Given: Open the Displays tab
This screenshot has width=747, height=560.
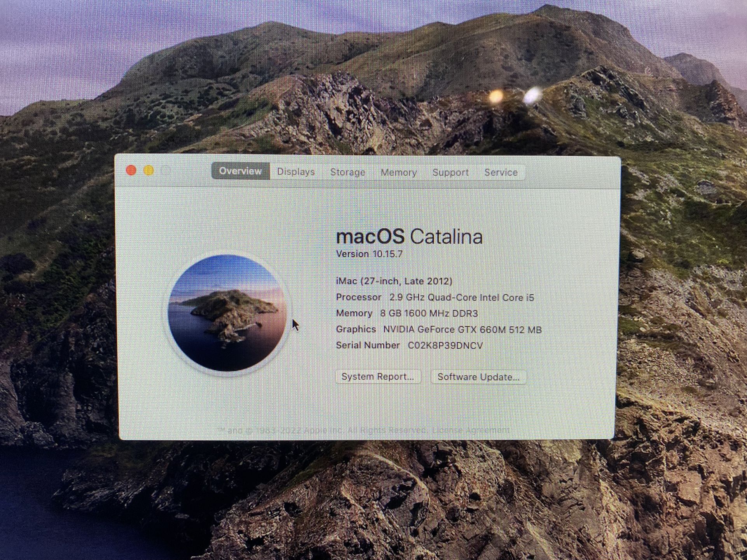Looking at the screenshot, I should (296, 172).
